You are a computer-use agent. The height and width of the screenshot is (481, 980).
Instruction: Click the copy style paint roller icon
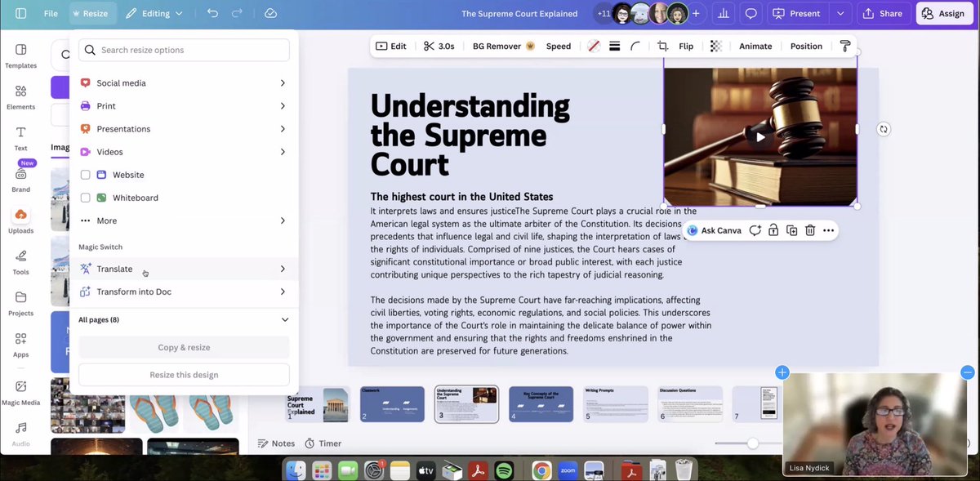tap(845, 47)
